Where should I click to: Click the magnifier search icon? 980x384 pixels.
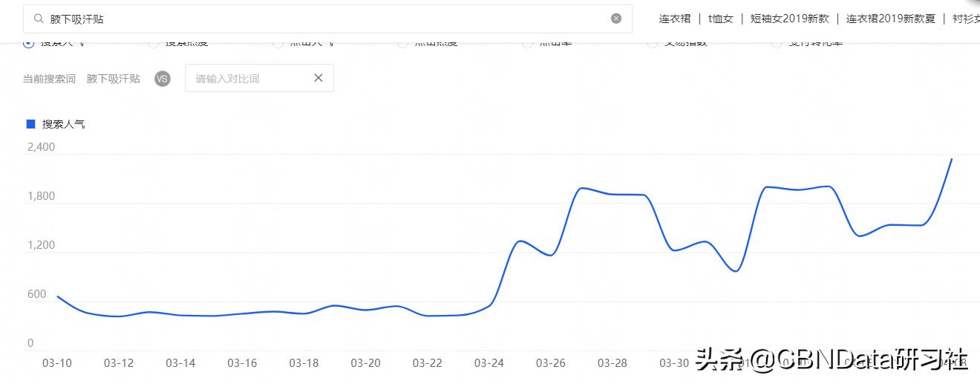39,19
